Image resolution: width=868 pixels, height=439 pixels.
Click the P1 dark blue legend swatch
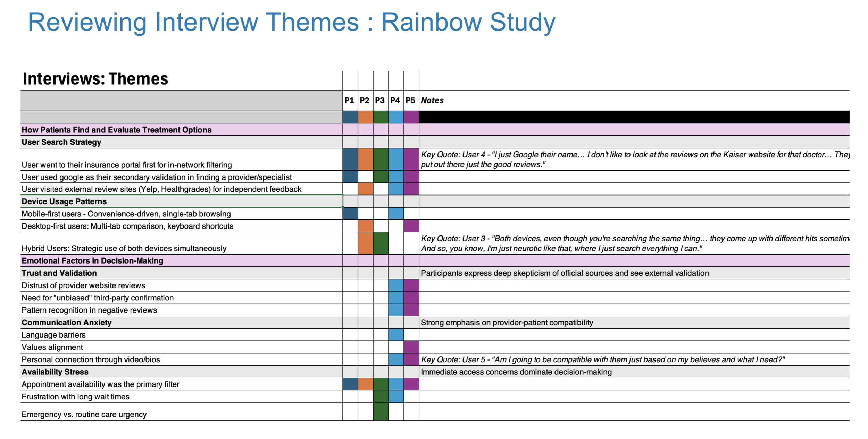click(350, 117)
